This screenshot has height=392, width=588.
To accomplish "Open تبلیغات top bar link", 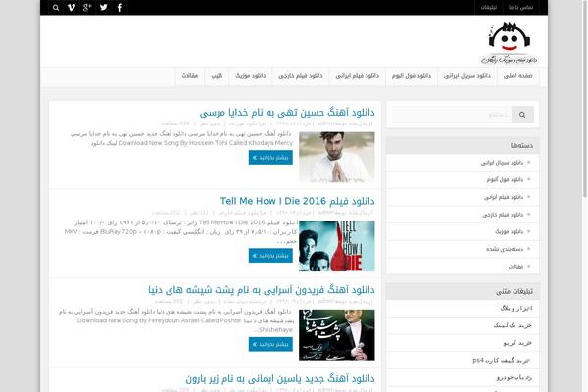I will click(489, 8).
